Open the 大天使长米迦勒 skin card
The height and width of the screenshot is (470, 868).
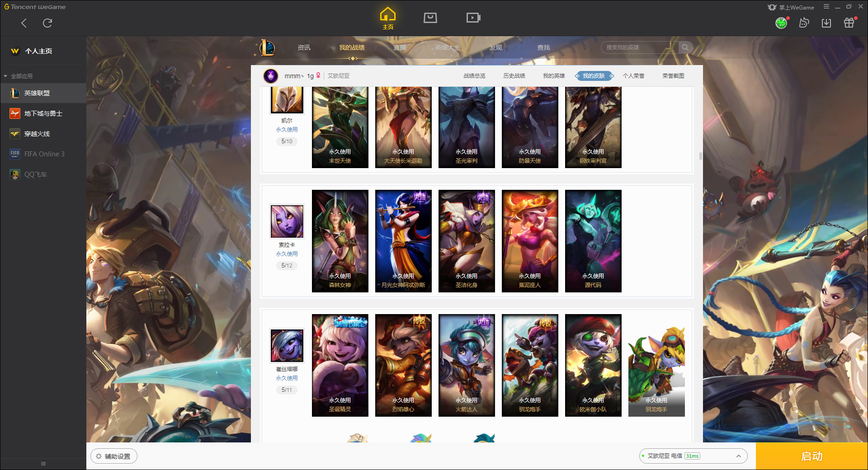[x=403, y=127]
